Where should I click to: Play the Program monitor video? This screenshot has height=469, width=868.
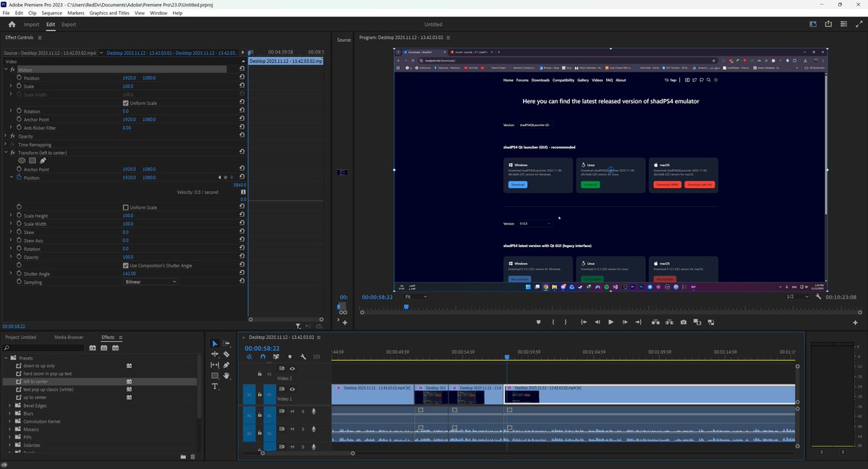point(610,322)
